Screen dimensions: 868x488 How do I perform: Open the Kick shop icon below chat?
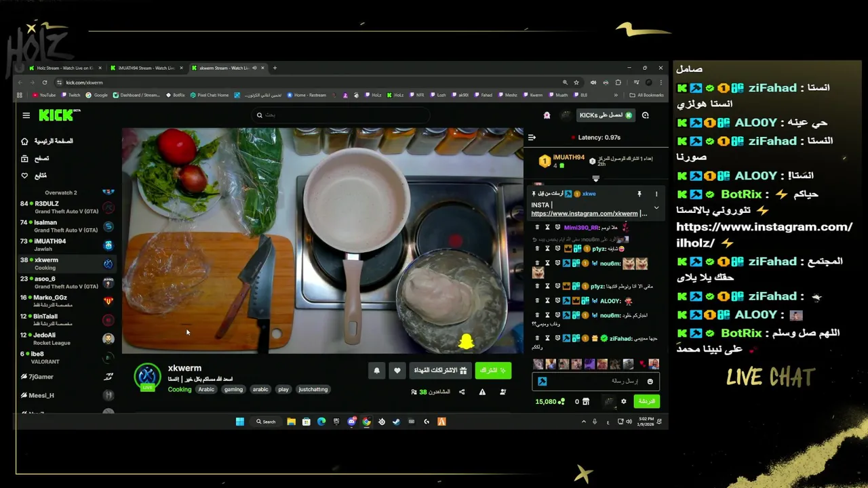point(586,401)
